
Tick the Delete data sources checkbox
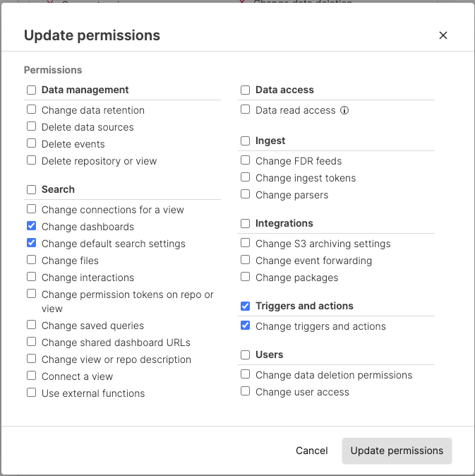[x=31, y=127]
